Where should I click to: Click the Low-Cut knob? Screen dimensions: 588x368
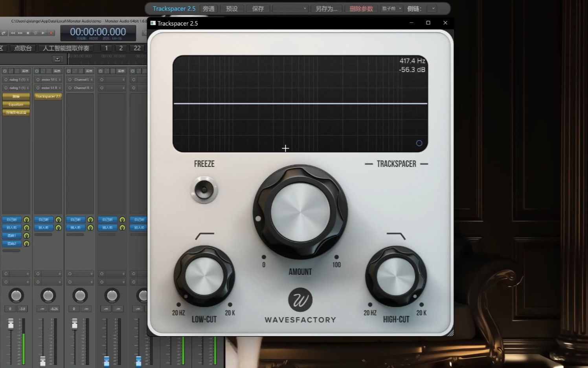(204, 276)
